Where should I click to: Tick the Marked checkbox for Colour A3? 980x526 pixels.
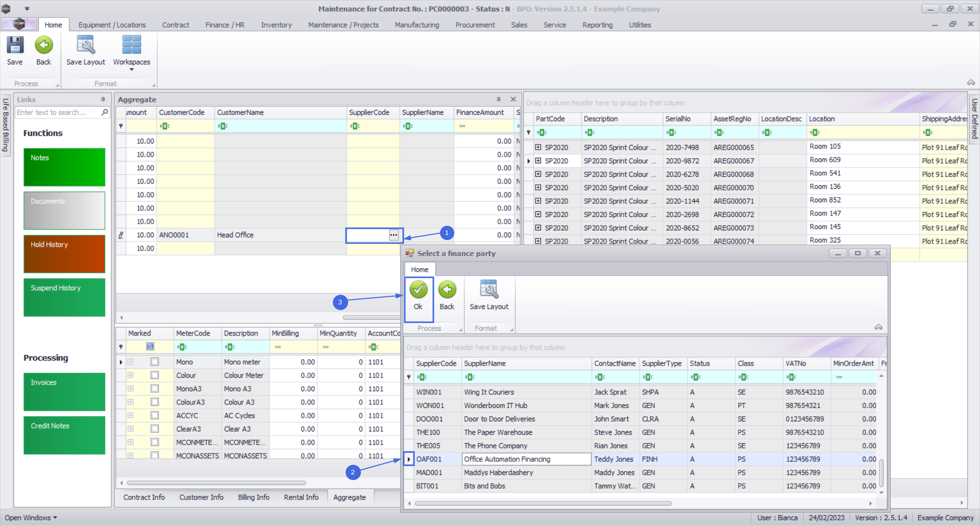(x=155, y=402)
